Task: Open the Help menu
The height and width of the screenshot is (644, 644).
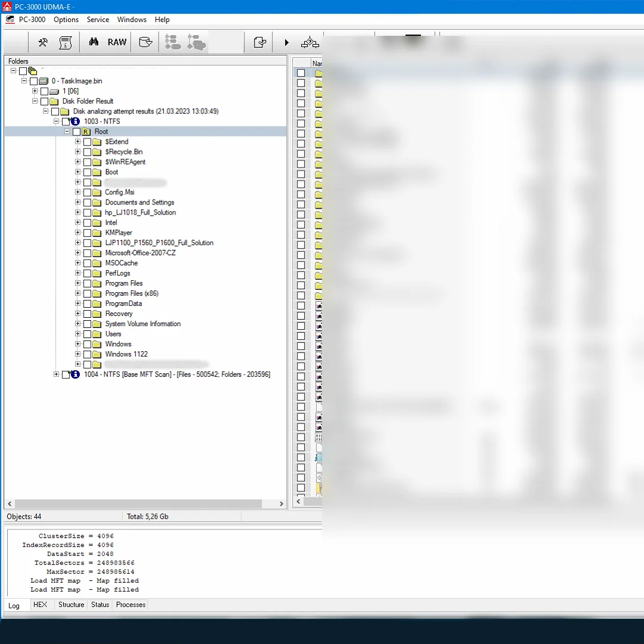Action: point(162,19)
